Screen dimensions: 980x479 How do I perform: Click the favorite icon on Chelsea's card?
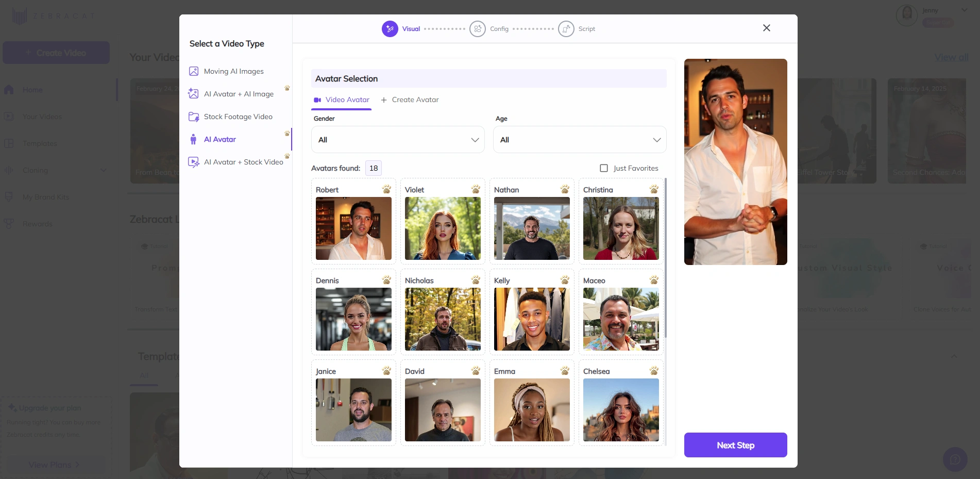click(x=654, y=371)
